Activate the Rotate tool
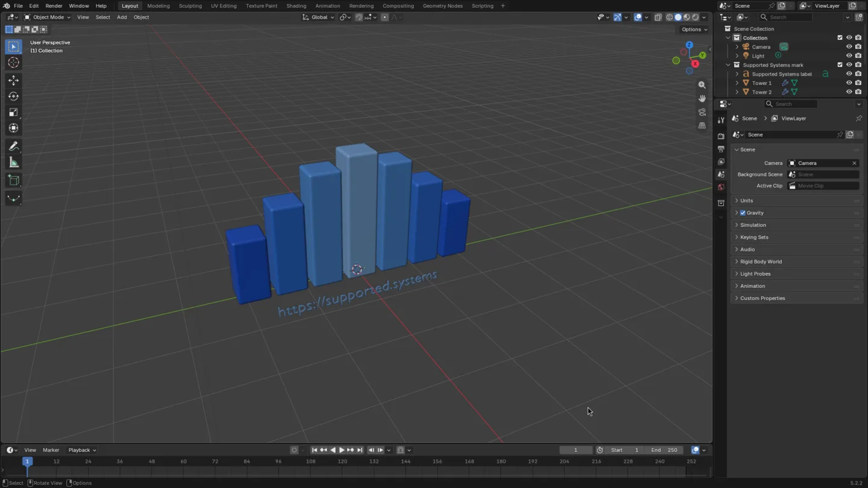The height and width of the screenshot is (488, 868). [13, 96]
